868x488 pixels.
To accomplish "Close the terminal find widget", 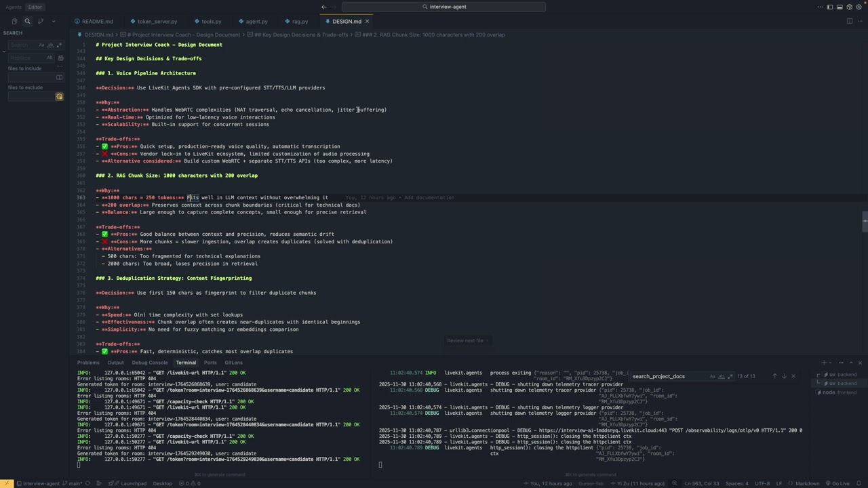I will coord(793,376).
